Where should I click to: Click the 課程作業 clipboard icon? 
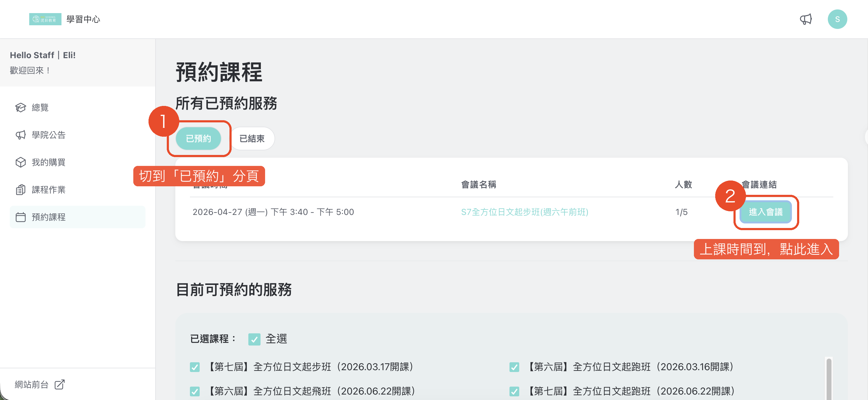[x=21, y=190]
